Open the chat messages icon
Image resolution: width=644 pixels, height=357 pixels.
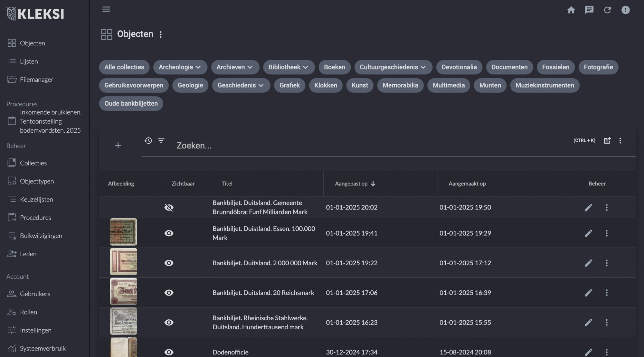pyautogui.click(x=589, y=10)
